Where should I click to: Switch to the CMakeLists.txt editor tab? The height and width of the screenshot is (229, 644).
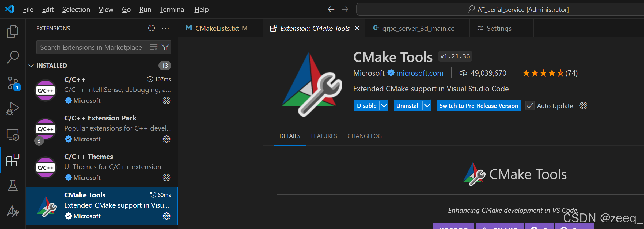(x=221, y=28)
